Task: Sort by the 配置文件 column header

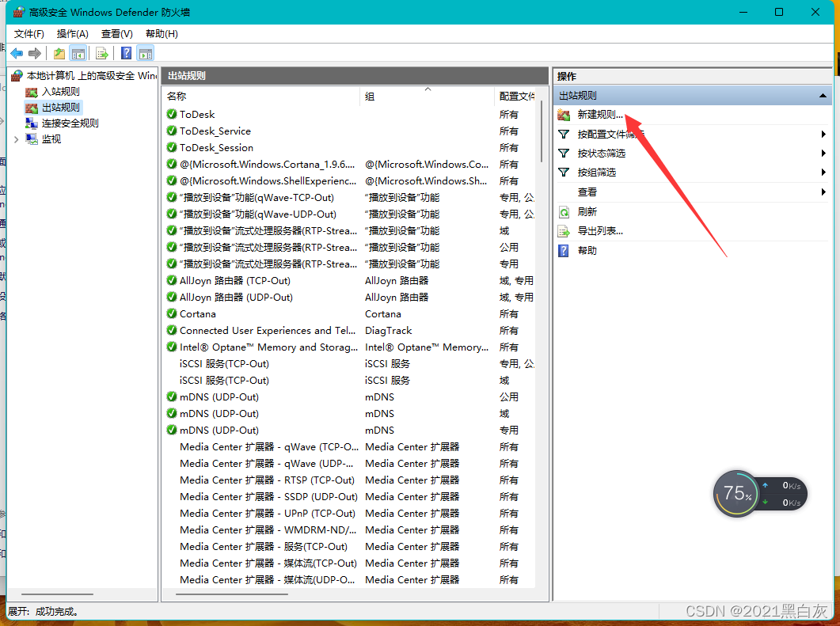Action: pyautogui.click(x=515, y=97)
